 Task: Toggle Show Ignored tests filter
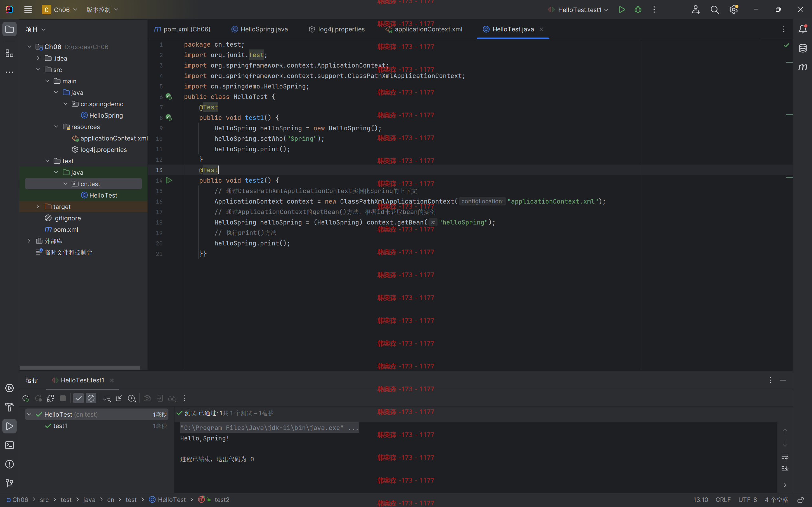point(91,398)
